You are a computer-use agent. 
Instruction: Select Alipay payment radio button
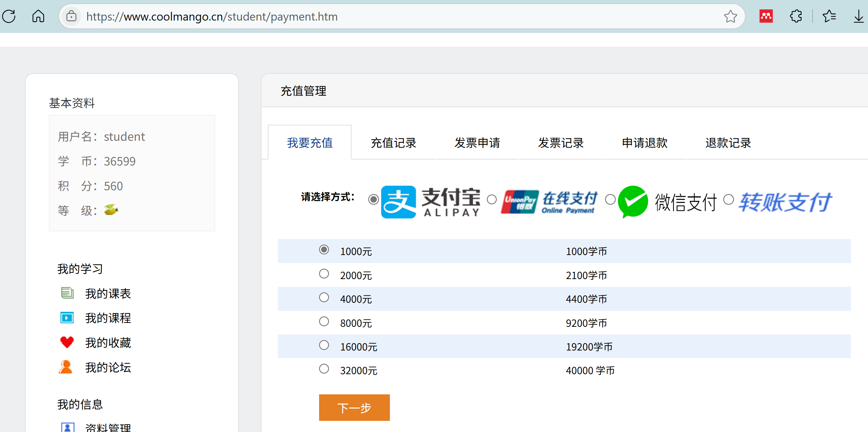click(x=373, y=200)
